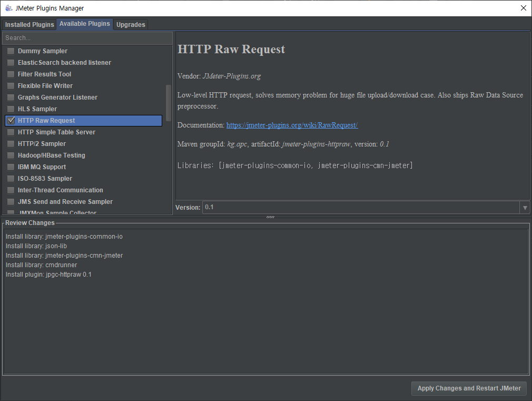Select Graphs Generator Listener row
This screenshot has width=532, height=401.
[83, 97]
